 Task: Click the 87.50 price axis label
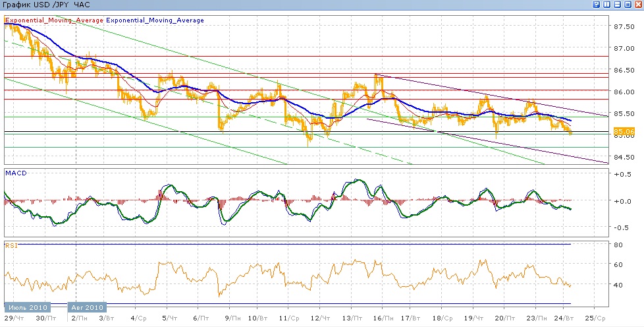pyautogui.click(x=624, y=26)
